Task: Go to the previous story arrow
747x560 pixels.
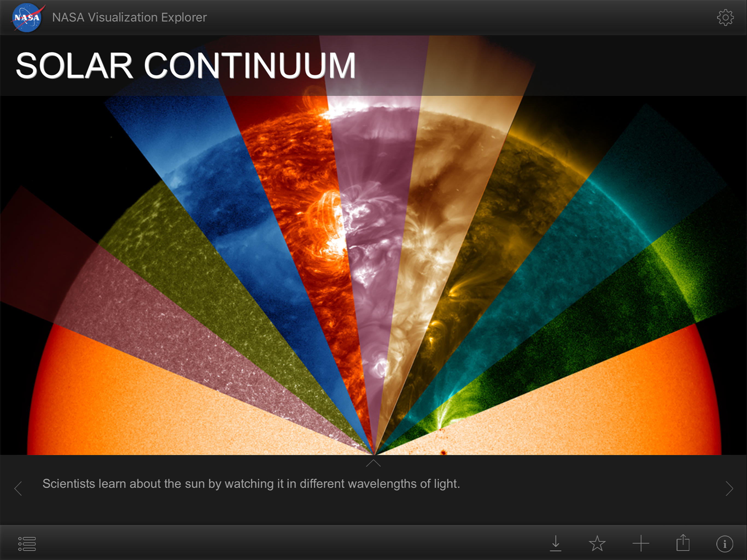Action: [x=18, y=488]
